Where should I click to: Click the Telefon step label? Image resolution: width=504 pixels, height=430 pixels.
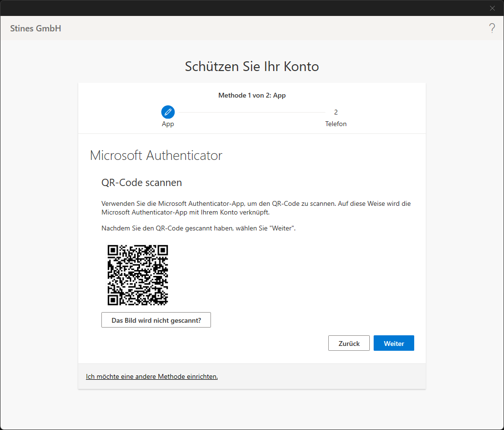click(x=336, y=124)
